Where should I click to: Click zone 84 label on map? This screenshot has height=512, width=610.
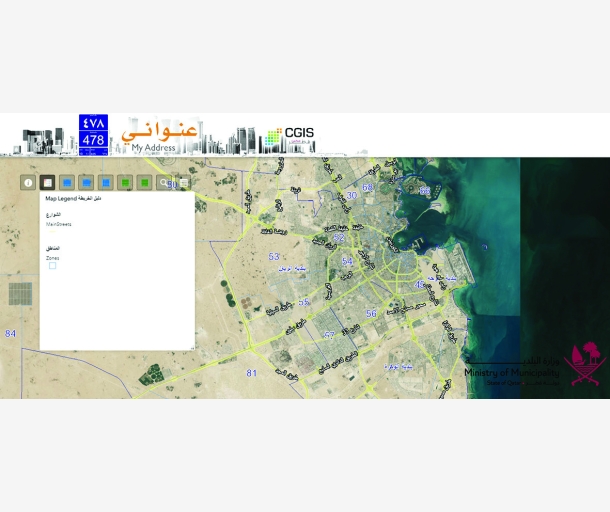click(11, 333)
